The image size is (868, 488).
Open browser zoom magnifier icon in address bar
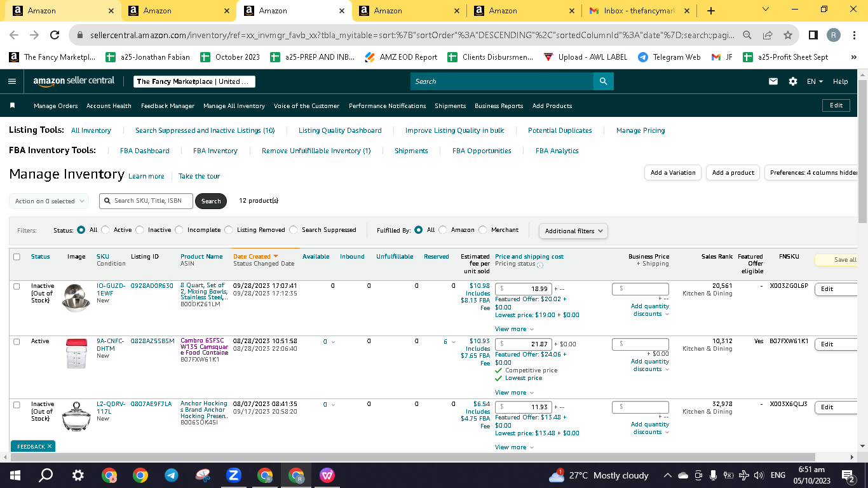747,35
